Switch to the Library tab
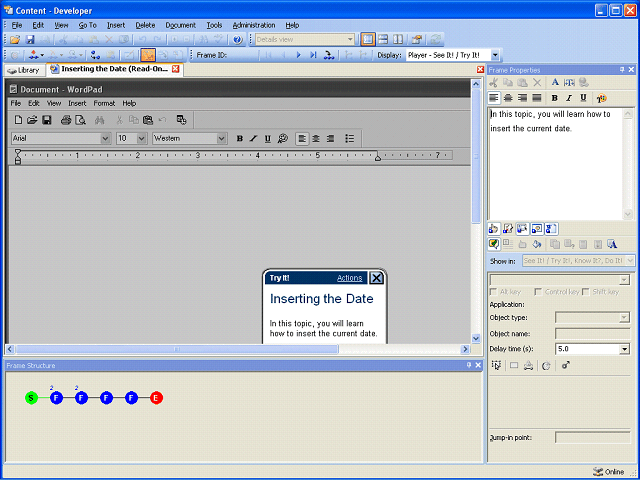 [24, 70]
